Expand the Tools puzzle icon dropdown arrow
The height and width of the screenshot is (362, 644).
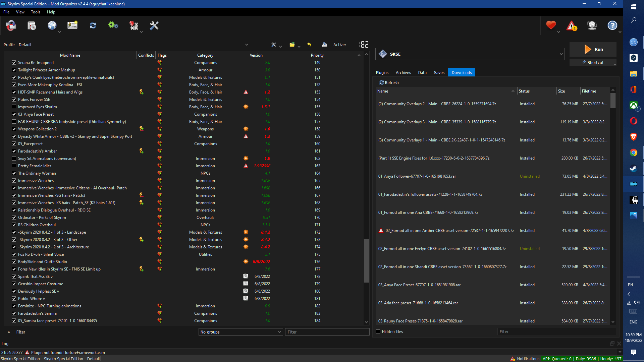pos(141,32)
